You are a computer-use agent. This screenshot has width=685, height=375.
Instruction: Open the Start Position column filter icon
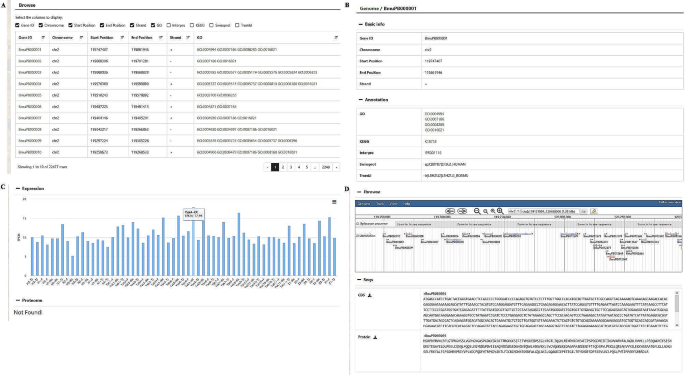pyautogui.click(x=122, y=38)
